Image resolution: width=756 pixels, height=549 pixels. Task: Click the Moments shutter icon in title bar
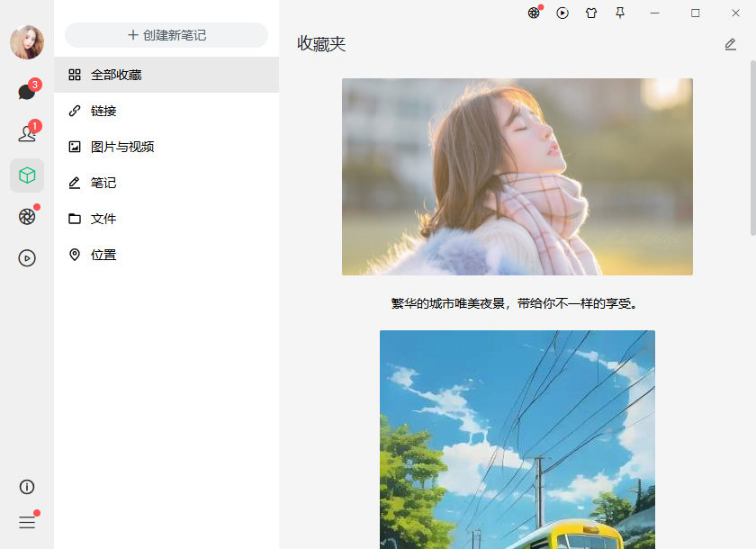(534, 13)
